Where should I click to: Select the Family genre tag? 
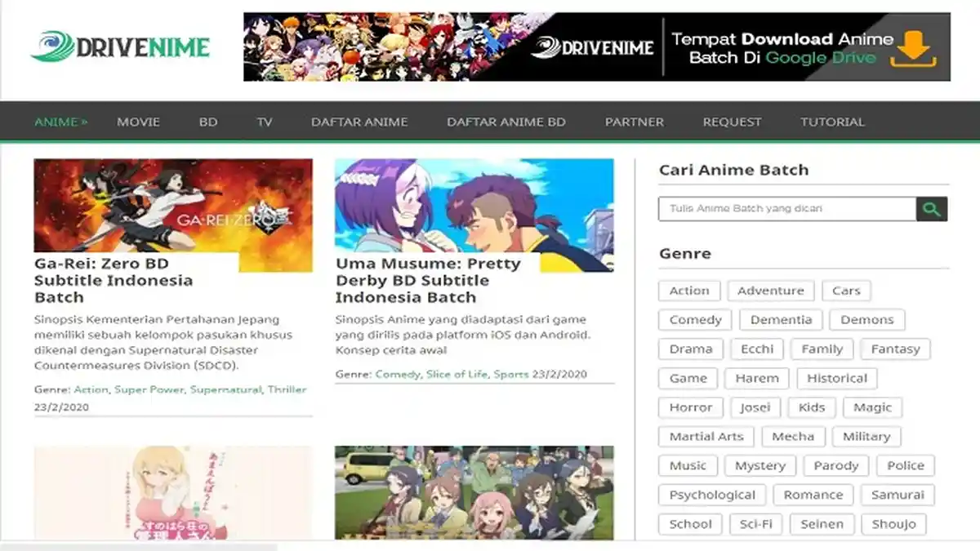[x=822, y=349]
